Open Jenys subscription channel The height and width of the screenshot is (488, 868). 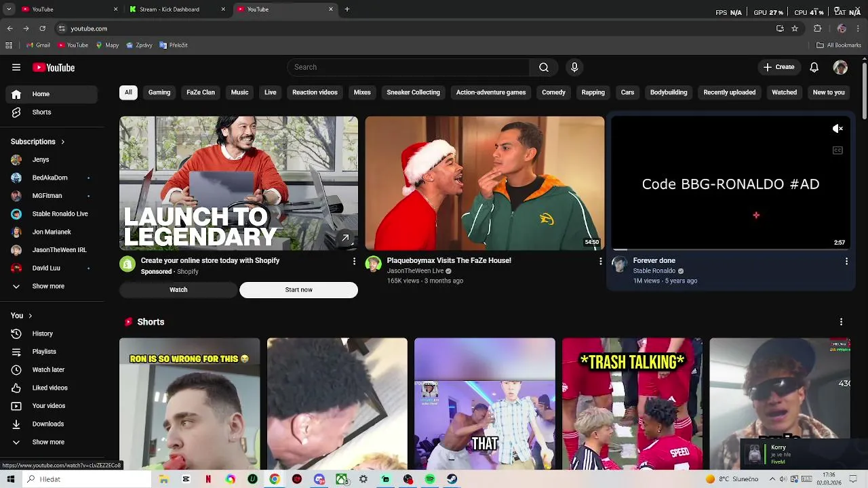coord(52,160)
